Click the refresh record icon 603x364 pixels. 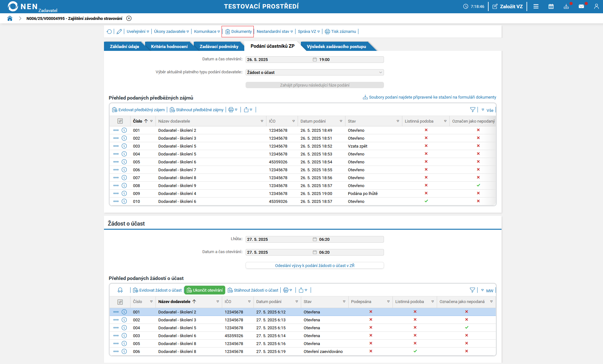click(109, 32)
